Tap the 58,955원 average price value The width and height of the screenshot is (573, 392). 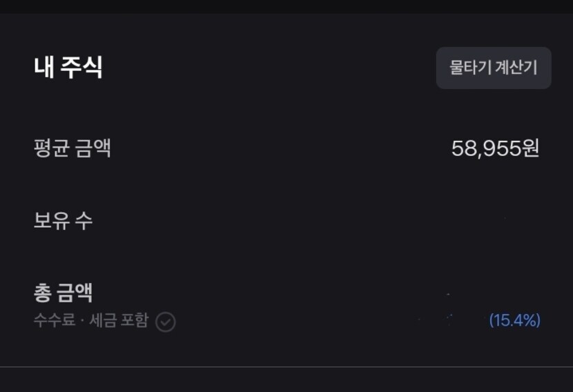coord(495,148)
